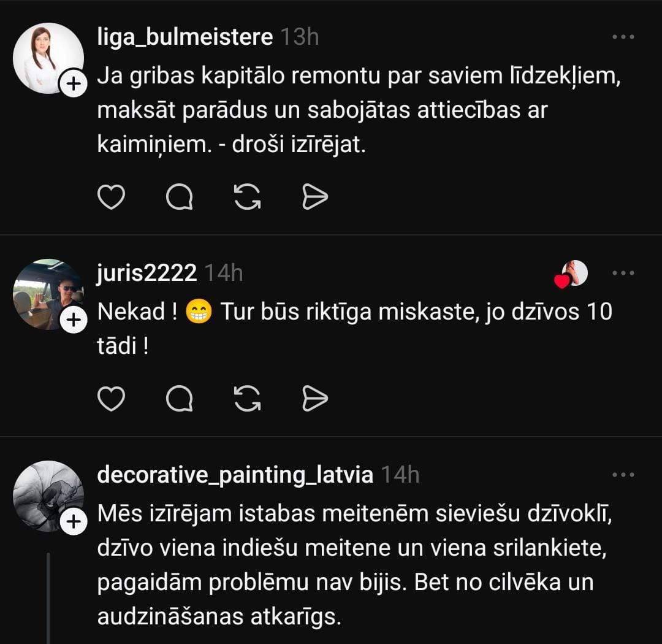
Task: View liga_bulmeistere's profile picture
Action: click(x=47, y=57)
